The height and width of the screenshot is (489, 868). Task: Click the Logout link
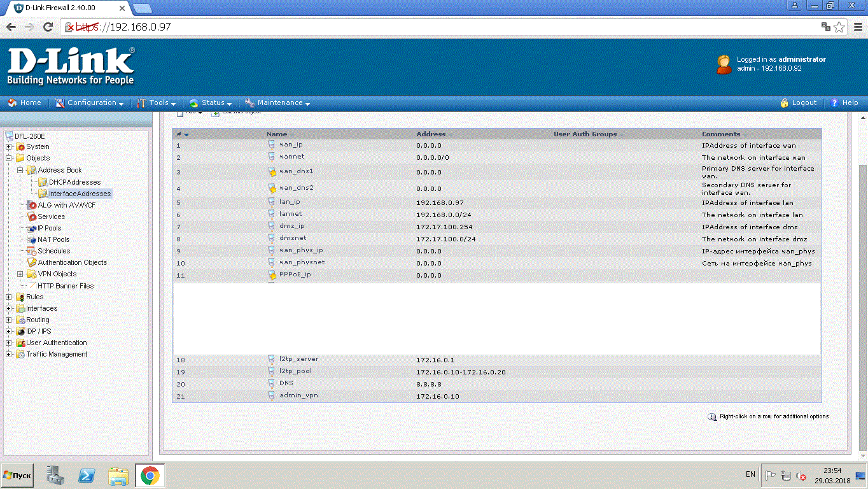click(x=799, y=103)
